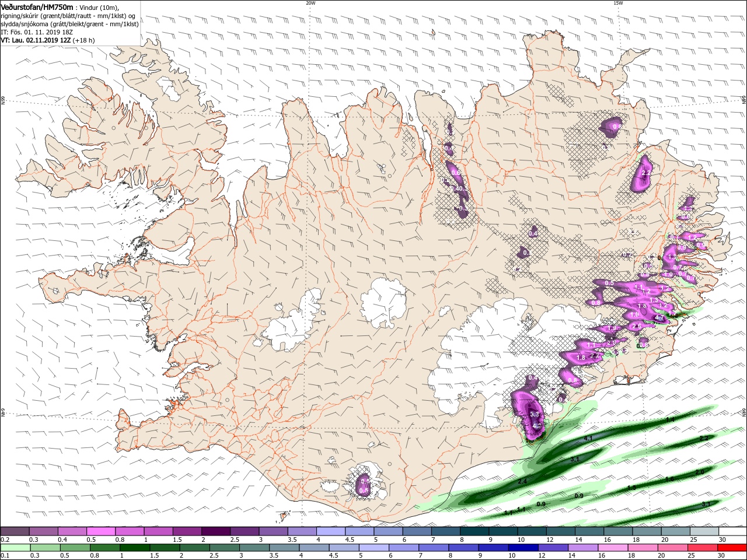Select the bright red 30+ lower swatch

tap(732, 548)
